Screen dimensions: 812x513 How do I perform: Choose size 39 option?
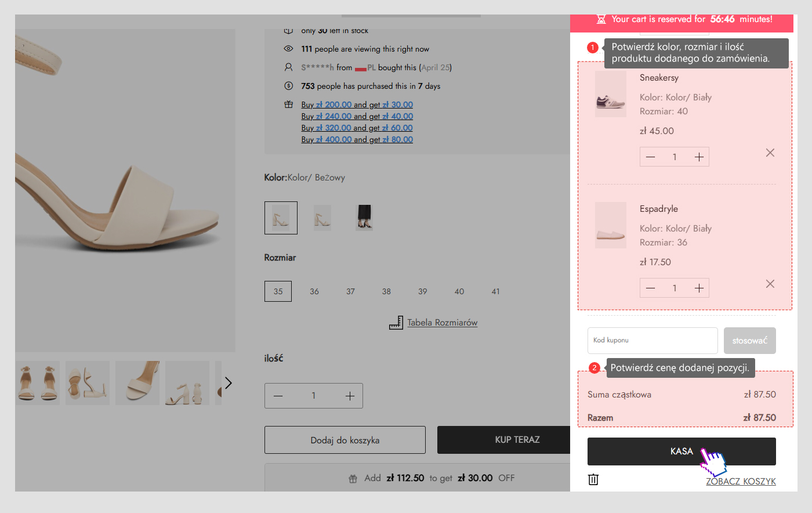[423, 291]
